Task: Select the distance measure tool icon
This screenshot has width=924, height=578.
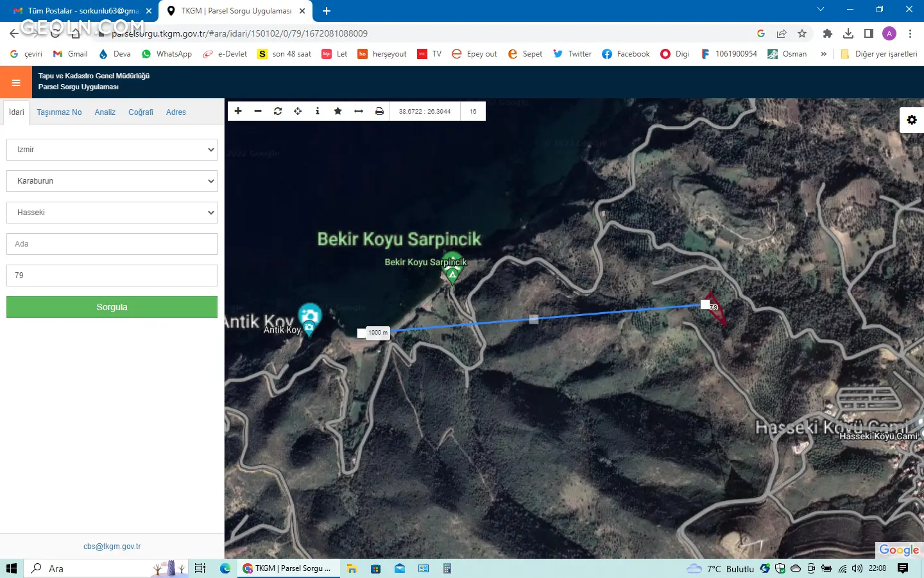Action: (359, 111)
